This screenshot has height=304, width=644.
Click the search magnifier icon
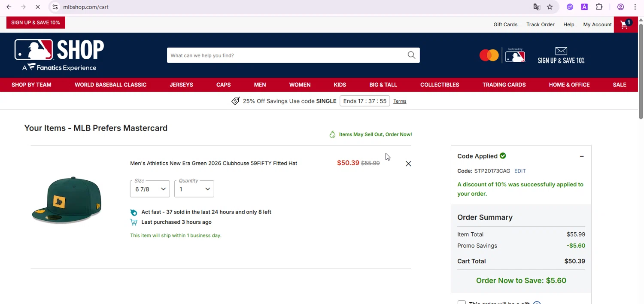411,55
